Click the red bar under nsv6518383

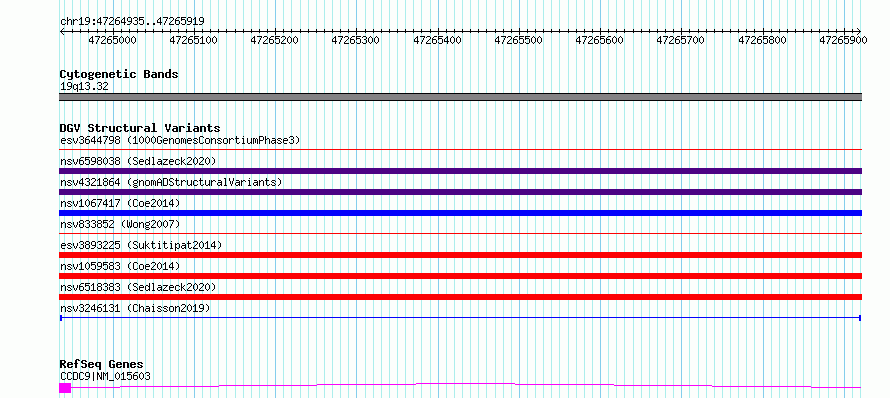[x=460, y=297]
